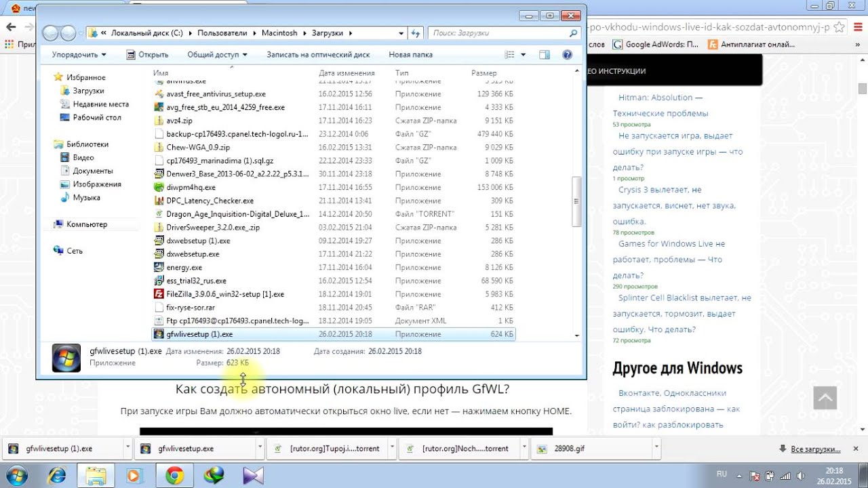The height and width of the screenshot is (488, 868).
Task: Open Games for Windows Live не работает link
Action: pyautogui.click(x=668, y=260)
